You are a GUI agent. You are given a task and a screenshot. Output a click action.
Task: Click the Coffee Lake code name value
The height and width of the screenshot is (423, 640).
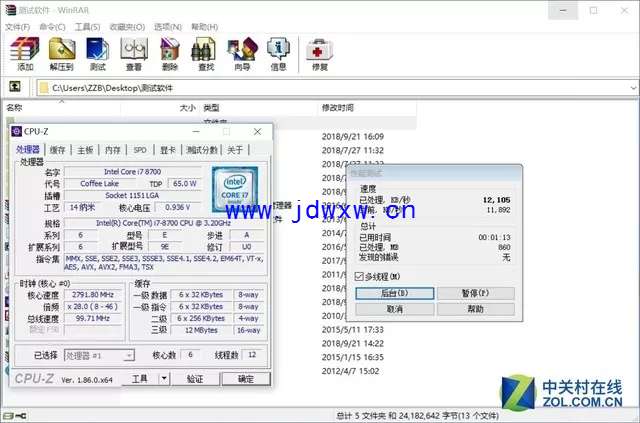click(100, 184)
